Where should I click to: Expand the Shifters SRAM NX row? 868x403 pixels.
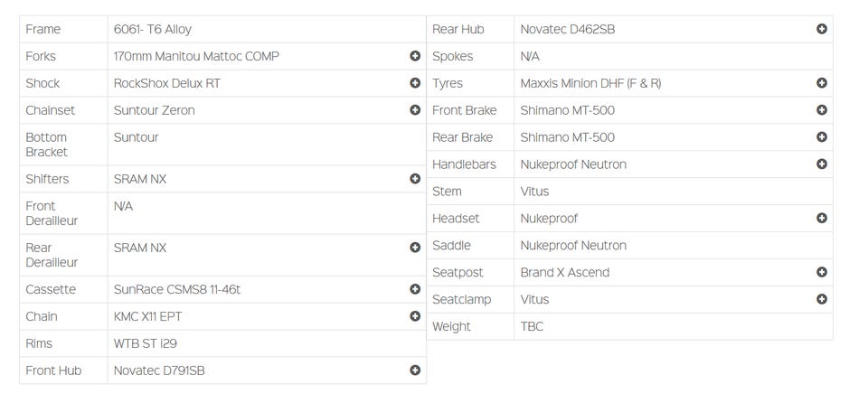click(x=415, y=179)
